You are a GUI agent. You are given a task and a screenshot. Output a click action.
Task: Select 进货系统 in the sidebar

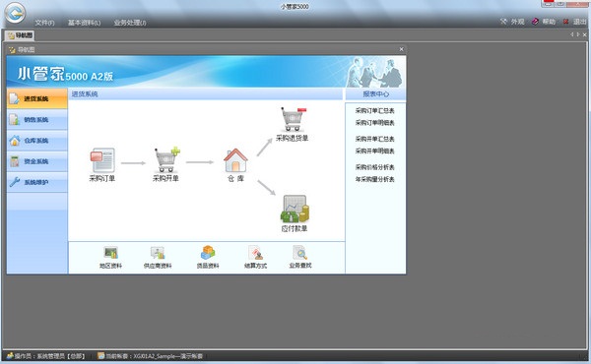coord(37,98)
